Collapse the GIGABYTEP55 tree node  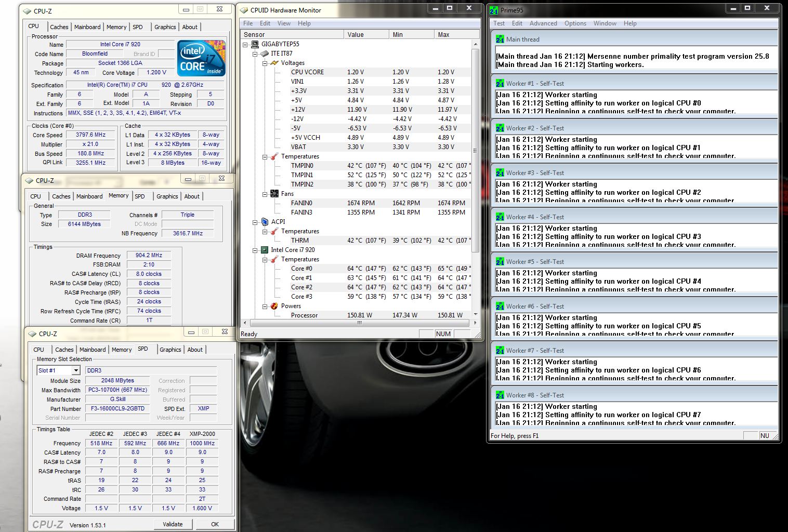pos(245,44)
